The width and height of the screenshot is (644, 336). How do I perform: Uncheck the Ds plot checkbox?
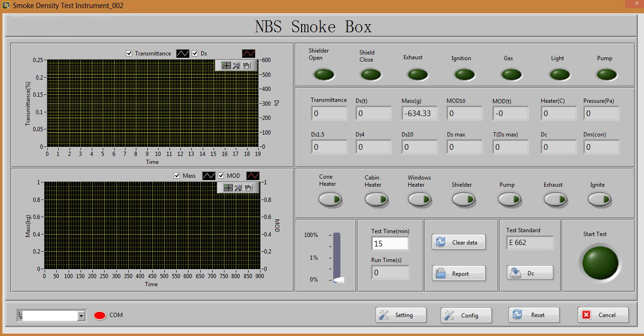point(195,53)
